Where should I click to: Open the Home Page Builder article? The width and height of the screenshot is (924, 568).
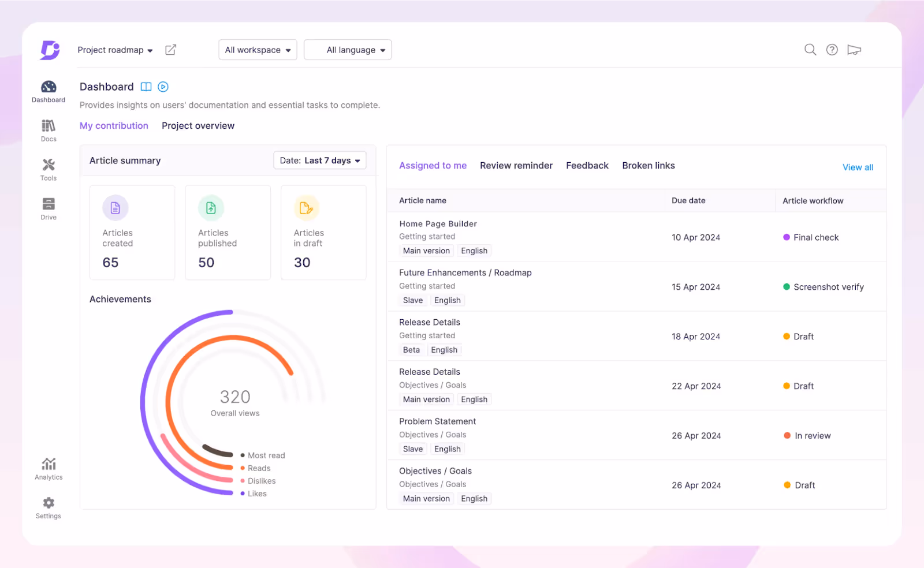coord(438,224)
